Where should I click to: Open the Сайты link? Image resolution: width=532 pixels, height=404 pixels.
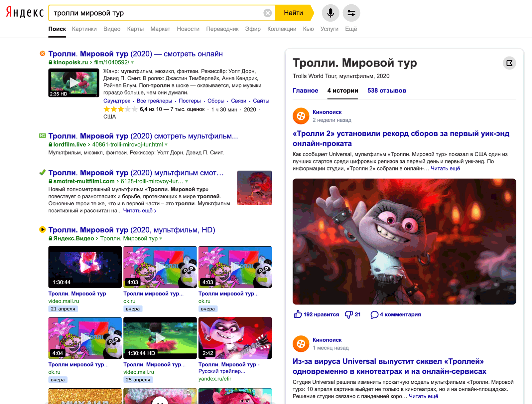pyautogui.click(x=261, y=101)
